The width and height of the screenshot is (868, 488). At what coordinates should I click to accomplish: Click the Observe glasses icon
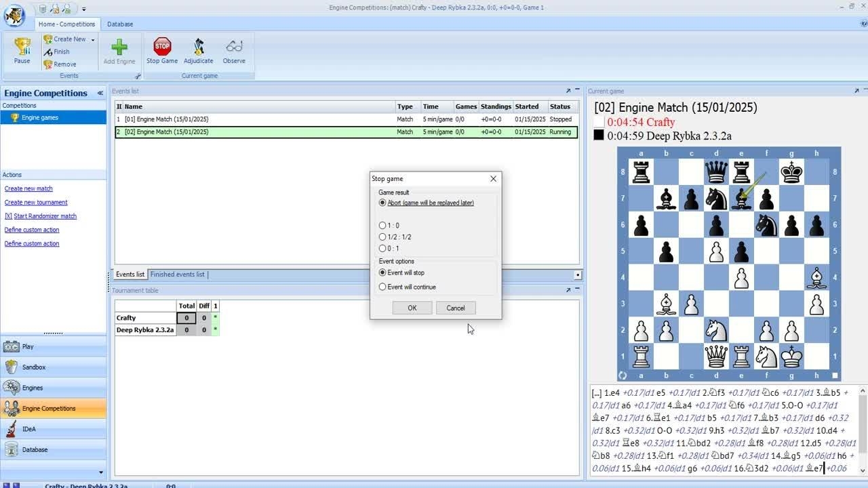point(234,47)
